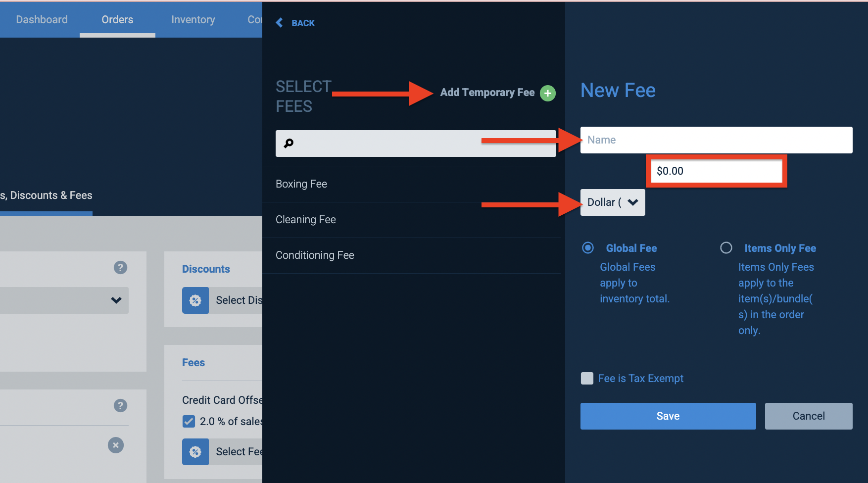Expand the gray dropdown in left panel
Screen dimensions: 868x483
coord(64,300)
